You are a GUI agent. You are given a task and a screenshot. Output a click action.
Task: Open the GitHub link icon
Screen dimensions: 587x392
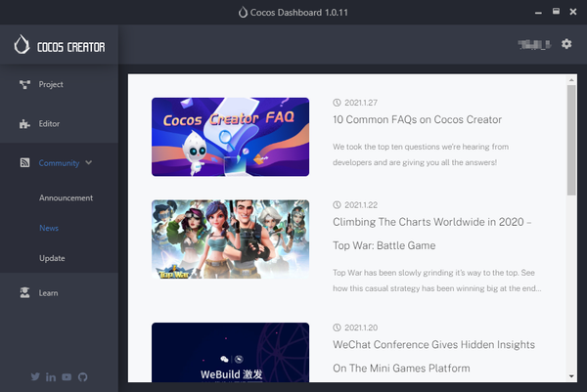click(x=83, y=377)
